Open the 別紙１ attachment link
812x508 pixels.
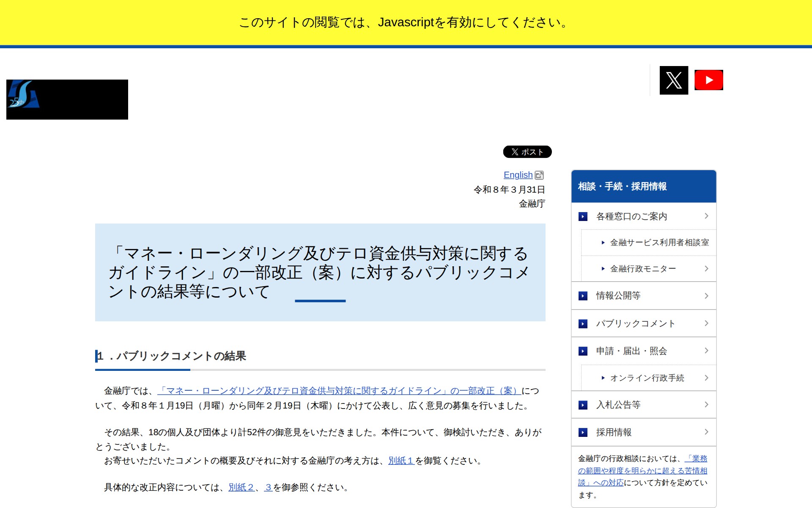click(x=401, y=461)
